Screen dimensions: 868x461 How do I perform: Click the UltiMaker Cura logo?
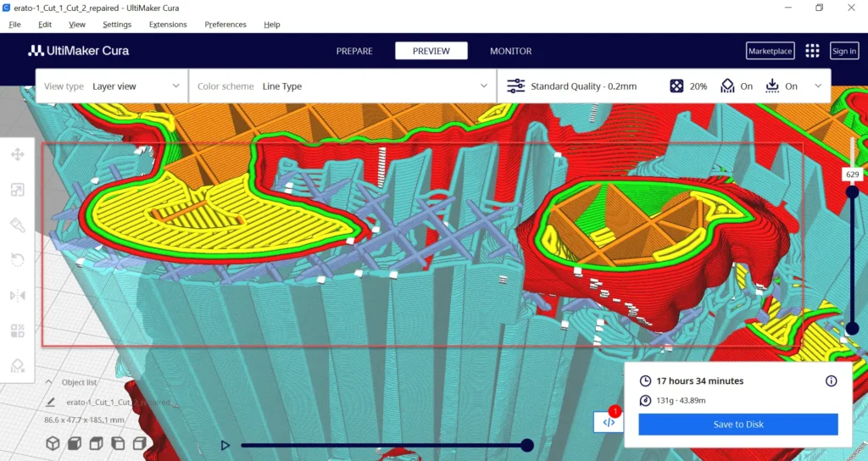[79, 51]
